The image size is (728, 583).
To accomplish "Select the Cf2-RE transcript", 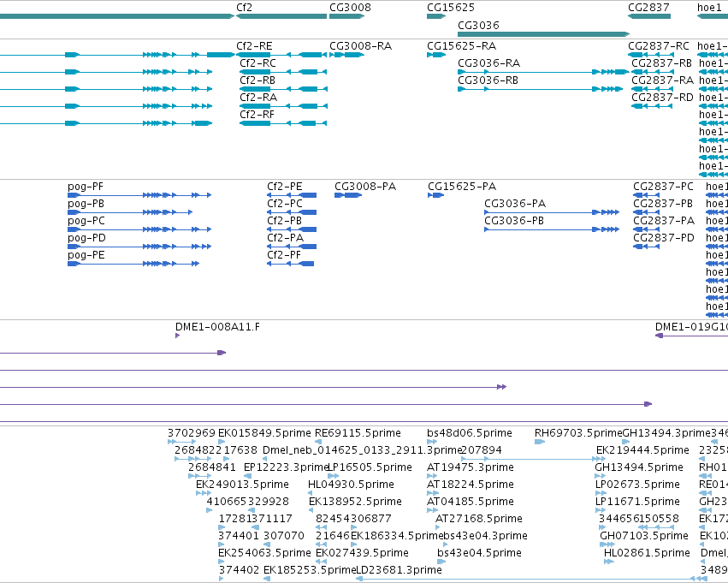I will pyautogui.click(x=281, y=55).
